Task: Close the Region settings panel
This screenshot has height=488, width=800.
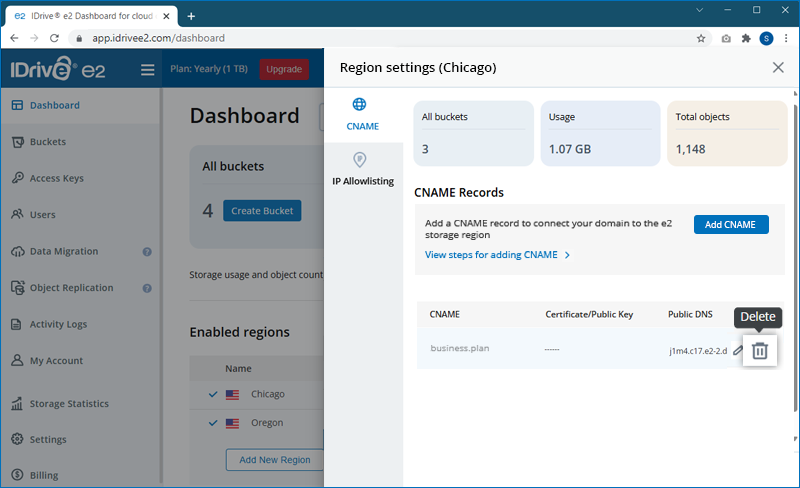Action: pos(778,68)
